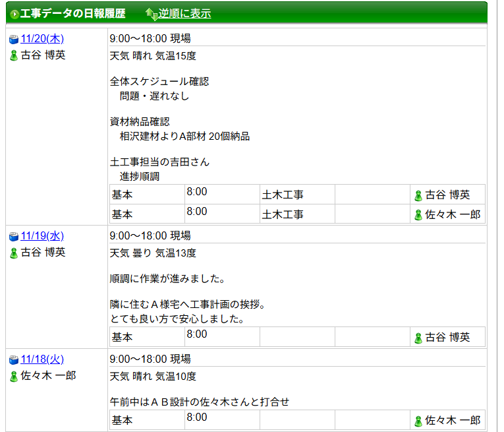Click the reverse-order arrows icon beside 逆順に表示
Image resolution: width=504 pixels, height=432 pixels.
[151, 14]
